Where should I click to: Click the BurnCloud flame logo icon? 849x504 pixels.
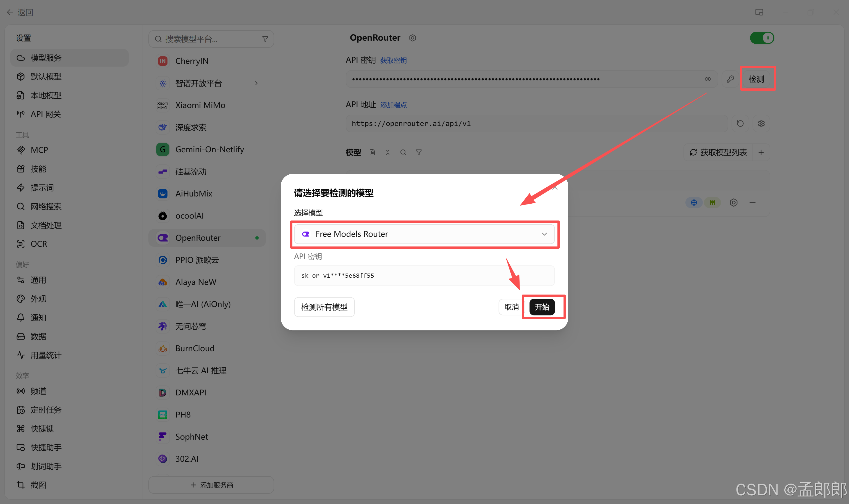coord(163,348)
